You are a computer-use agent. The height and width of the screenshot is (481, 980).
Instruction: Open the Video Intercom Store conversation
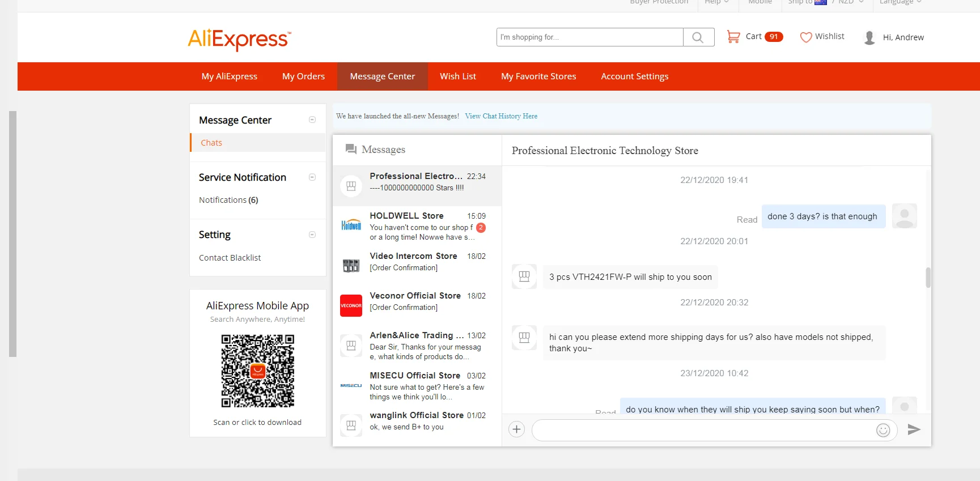tap(417, 266)
